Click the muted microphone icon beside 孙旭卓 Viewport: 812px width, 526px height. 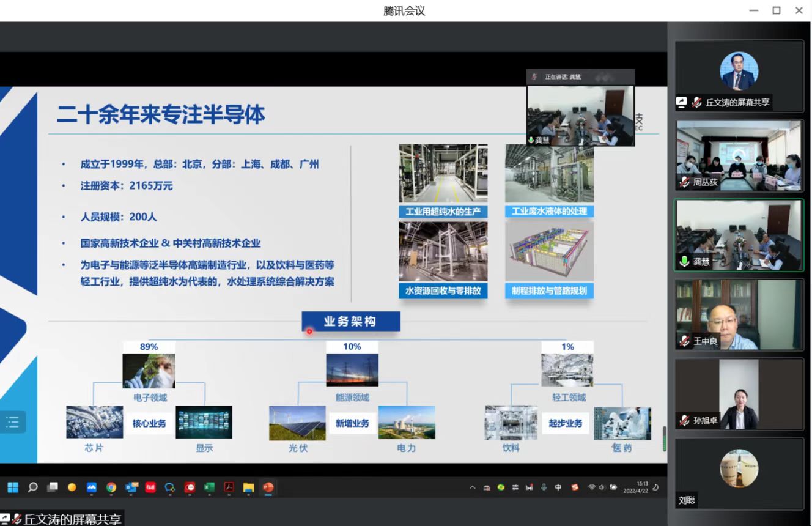click(x=684, y=421)
